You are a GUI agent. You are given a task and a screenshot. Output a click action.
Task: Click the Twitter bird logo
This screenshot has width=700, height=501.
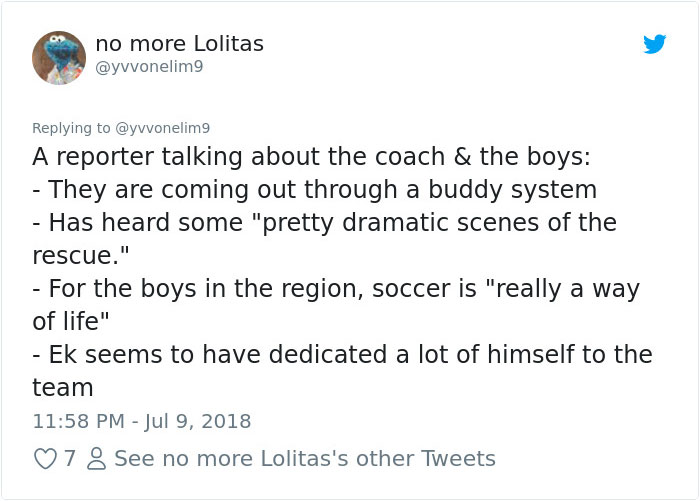(x=655, y=44)
